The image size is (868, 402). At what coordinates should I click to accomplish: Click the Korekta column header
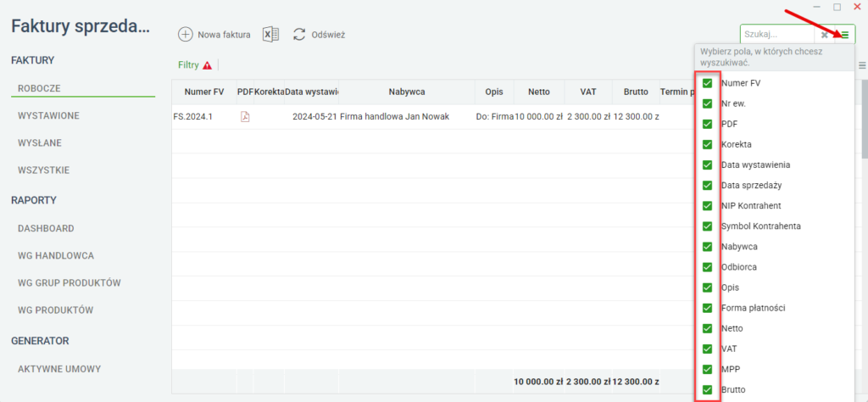tap(270, 92)
